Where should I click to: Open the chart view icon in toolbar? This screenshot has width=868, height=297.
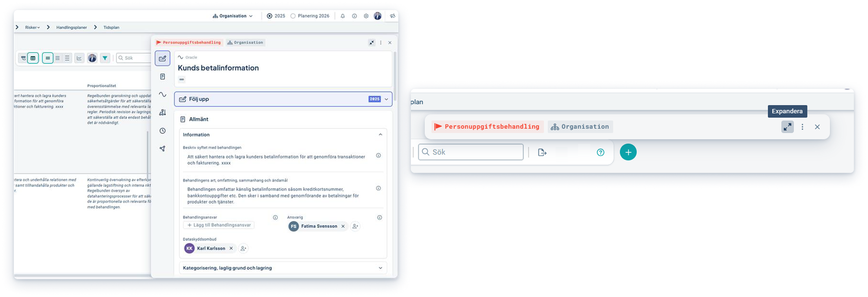(x=79, y=58)
